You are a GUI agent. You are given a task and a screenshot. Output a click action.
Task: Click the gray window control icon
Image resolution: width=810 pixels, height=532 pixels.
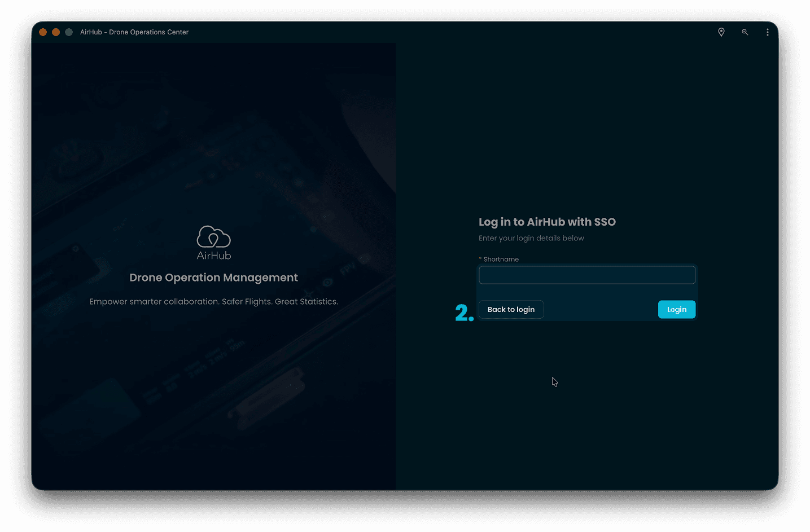tap(68, 32)
